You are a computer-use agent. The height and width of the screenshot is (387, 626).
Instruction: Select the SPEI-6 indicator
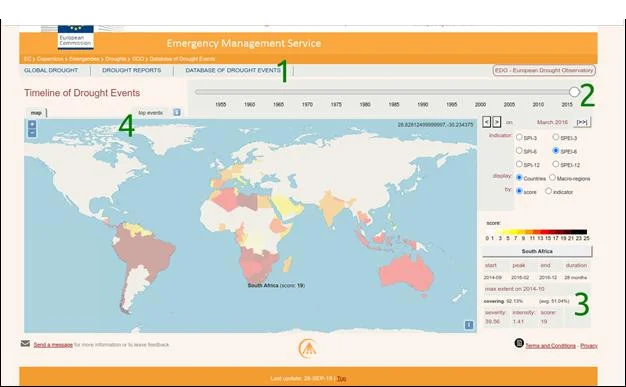(x=556, y=151)
